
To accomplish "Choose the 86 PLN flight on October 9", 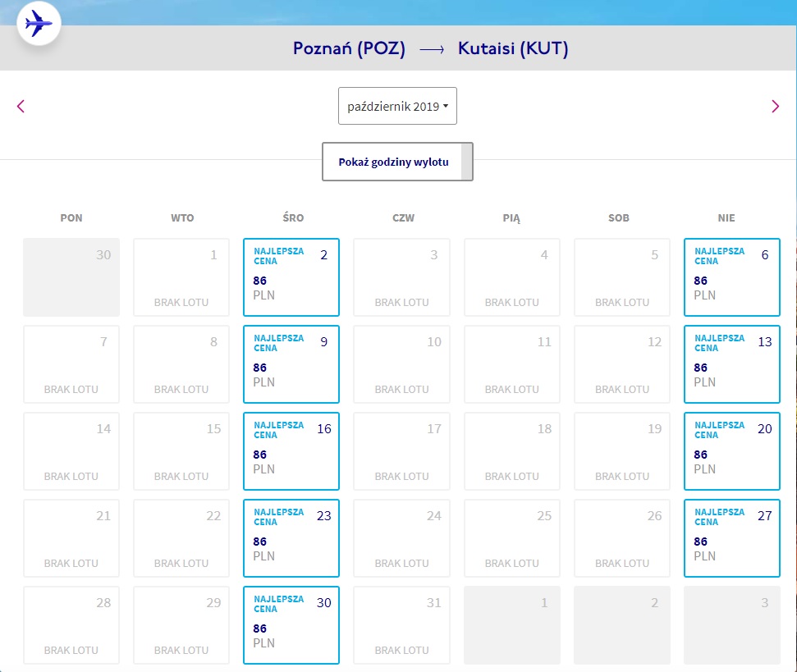I will (x=291, y=364).
